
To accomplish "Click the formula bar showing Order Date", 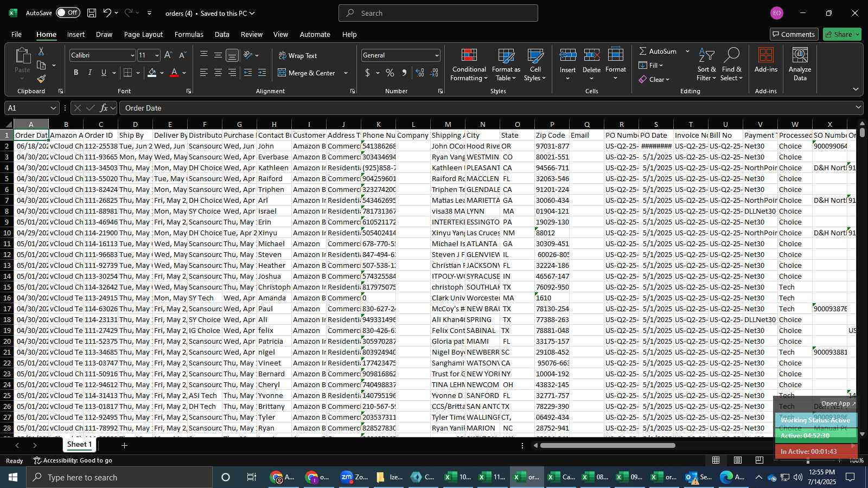I will pyautogui.click(x=488, y=108).
